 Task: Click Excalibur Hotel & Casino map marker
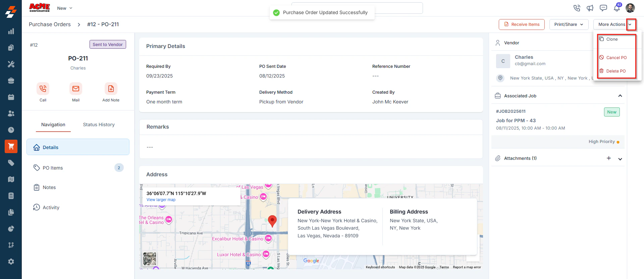point(268,238)
